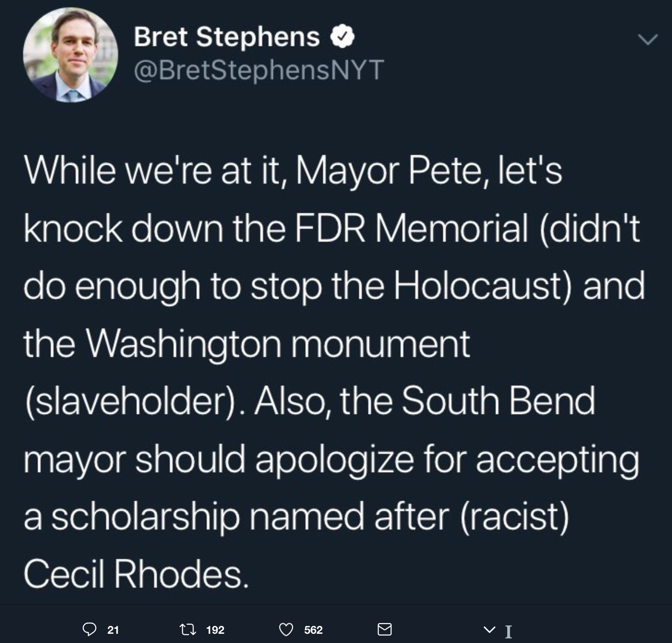This screenshot has width=672, height=643.
Task: Expand the tweet options chevron at top right
Action: (x=648, y=40)
